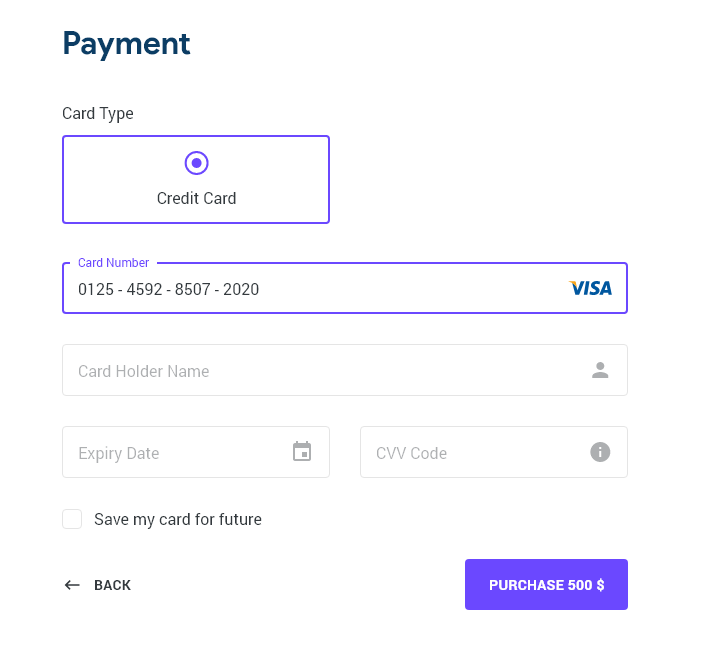Click the BACK text link
Screen dimensions: 702x669
(x=112, y=585)
